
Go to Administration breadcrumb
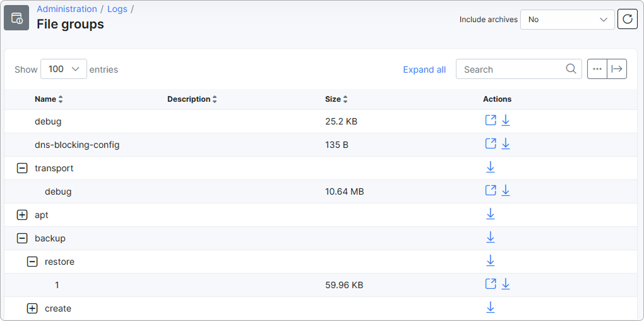click(x=67, y=9)
